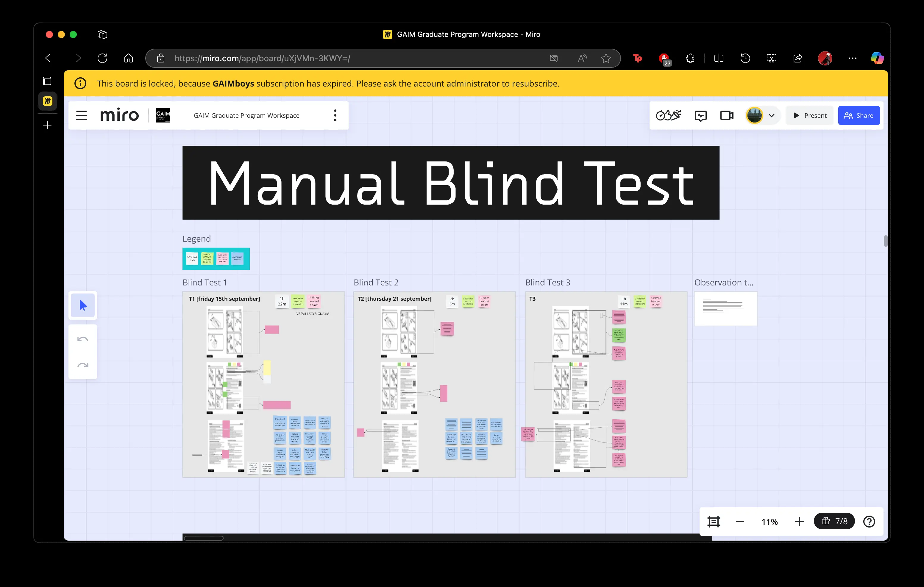Select the cursor selection tool
The width and height of the screenshot is (924, 587).
pos(83,305)
